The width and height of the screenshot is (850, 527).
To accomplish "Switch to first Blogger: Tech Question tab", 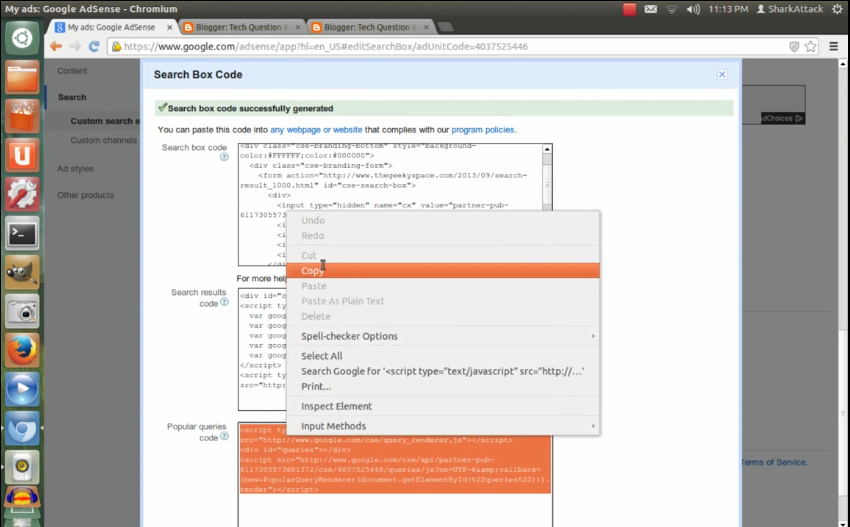I will (242, 27).
